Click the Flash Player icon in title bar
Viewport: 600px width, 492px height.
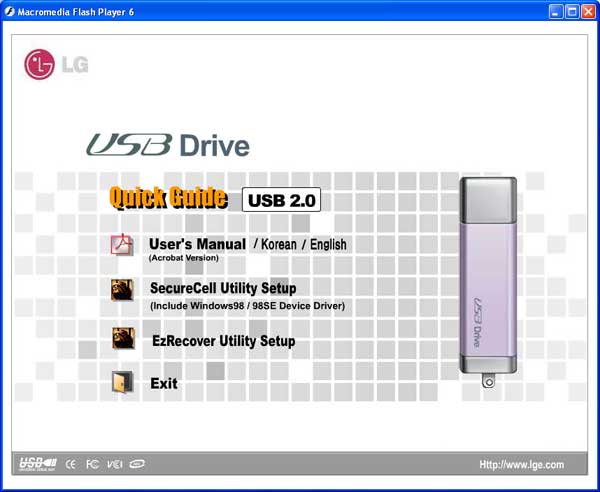pos(10,12)
